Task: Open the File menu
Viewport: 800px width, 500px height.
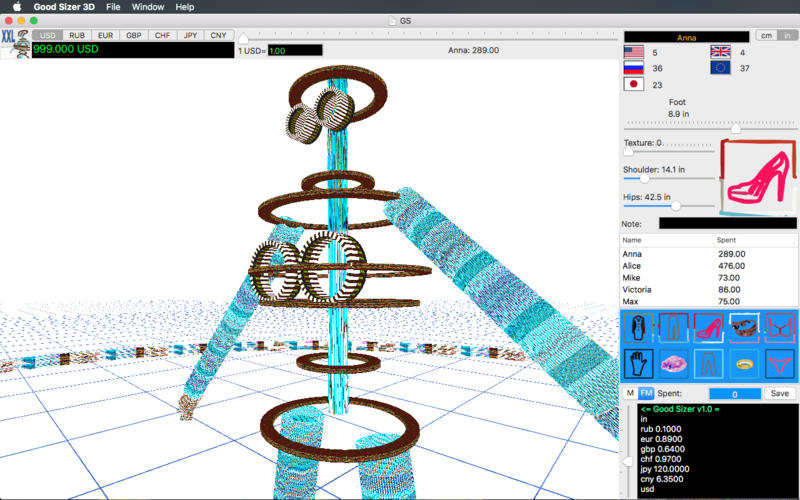Action: tap(113, 7)
